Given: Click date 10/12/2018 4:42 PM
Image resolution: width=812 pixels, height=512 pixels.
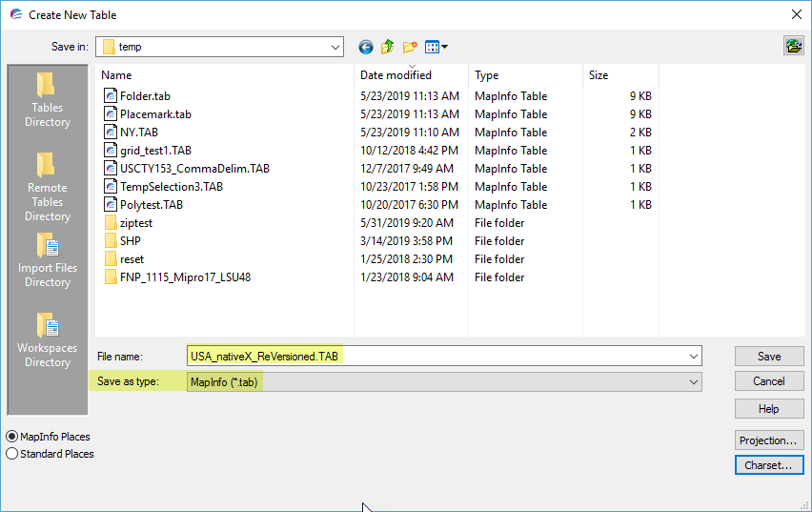Looking at the screenshot, I should 409,151.
